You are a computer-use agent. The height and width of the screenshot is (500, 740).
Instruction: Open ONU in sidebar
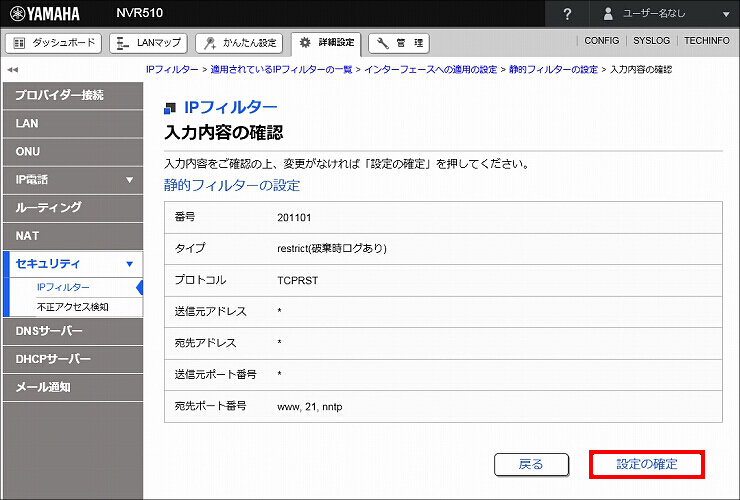(x=73, y=152)
